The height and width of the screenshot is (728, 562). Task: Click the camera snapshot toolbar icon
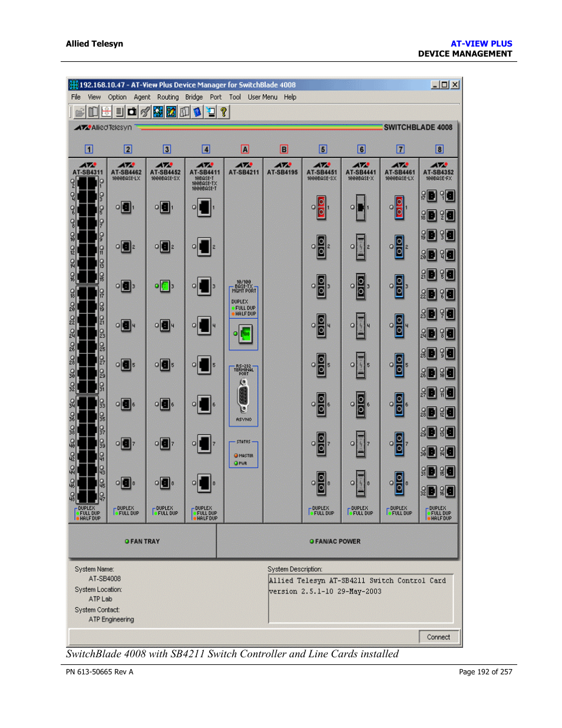click(x=132, y=112)
